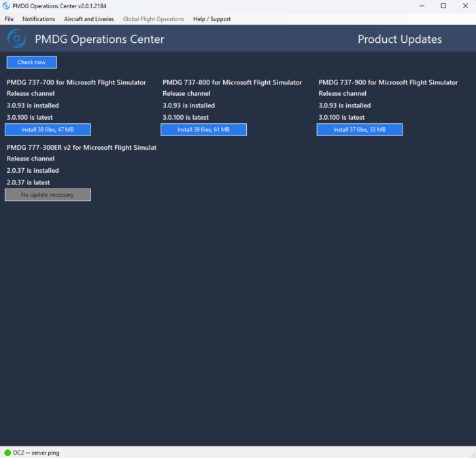
Task: Open the Help / Support menu
Action: (211, 19)
